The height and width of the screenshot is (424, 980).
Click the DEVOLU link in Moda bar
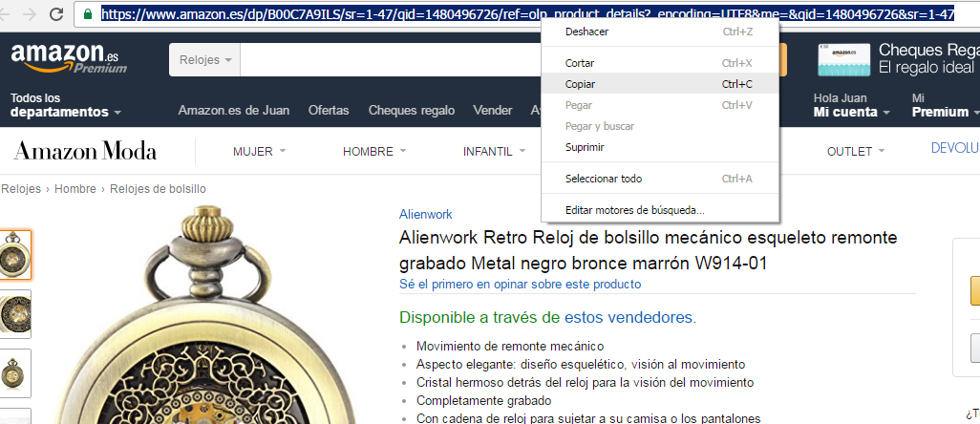pyautogui.click(x=955, y=149)
